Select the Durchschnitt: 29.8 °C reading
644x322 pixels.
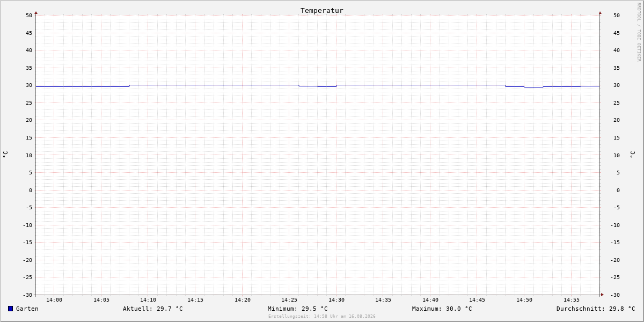click(596, 309)
